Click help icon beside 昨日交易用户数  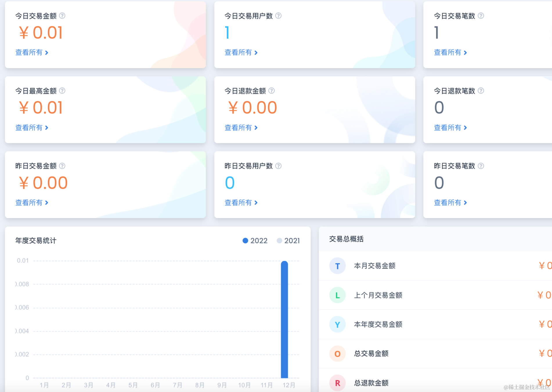click(278, 166)
